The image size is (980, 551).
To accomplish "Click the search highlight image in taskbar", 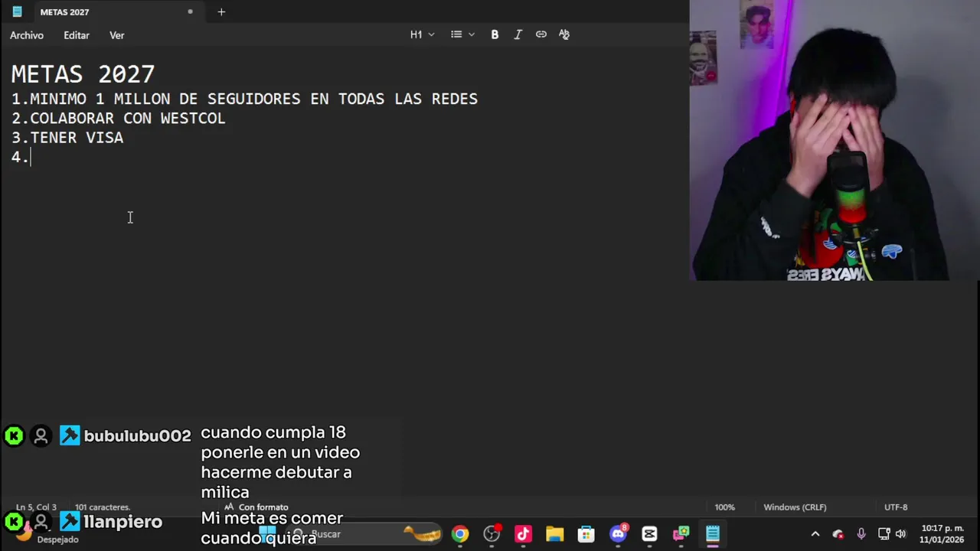I will click(x=423, y=534).
